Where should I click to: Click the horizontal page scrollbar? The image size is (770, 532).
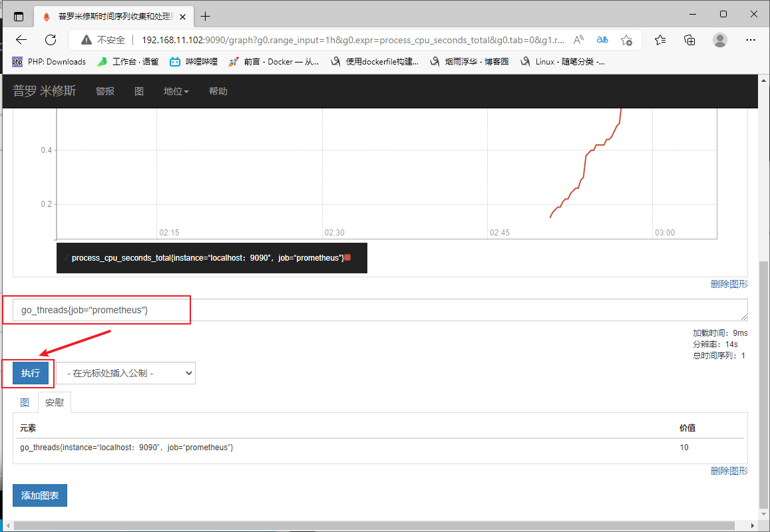click(x=374, y=525)
